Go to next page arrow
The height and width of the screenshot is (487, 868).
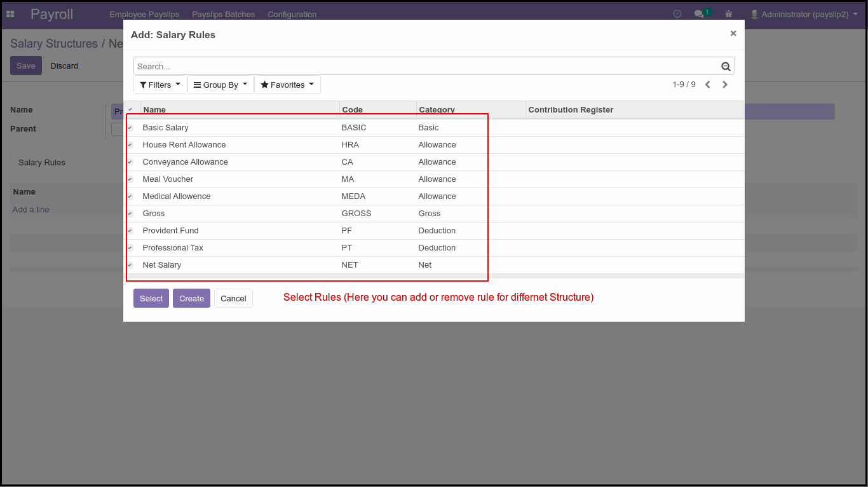click(x=725, y=85)
